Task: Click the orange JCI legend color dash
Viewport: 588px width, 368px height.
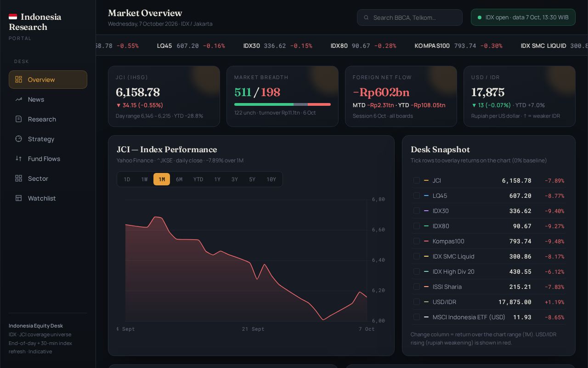Action: click(426, 180)
